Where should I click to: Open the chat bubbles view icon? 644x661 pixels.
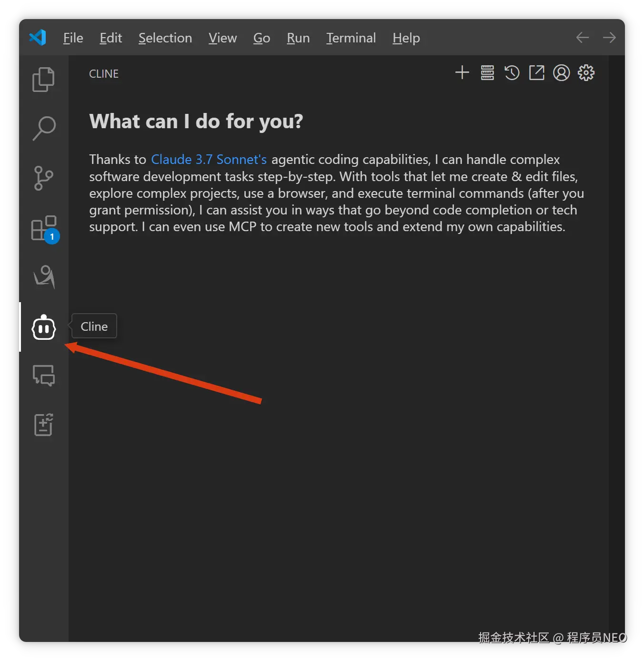point(44,376)
